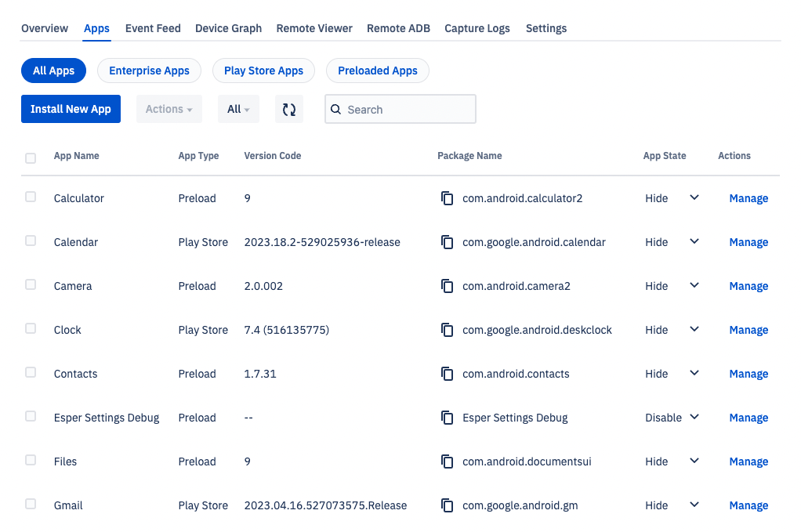The height and width of the screenshot is (532, 801).
Task: Switch to the Event Feed tab
Action: point(153,28)
